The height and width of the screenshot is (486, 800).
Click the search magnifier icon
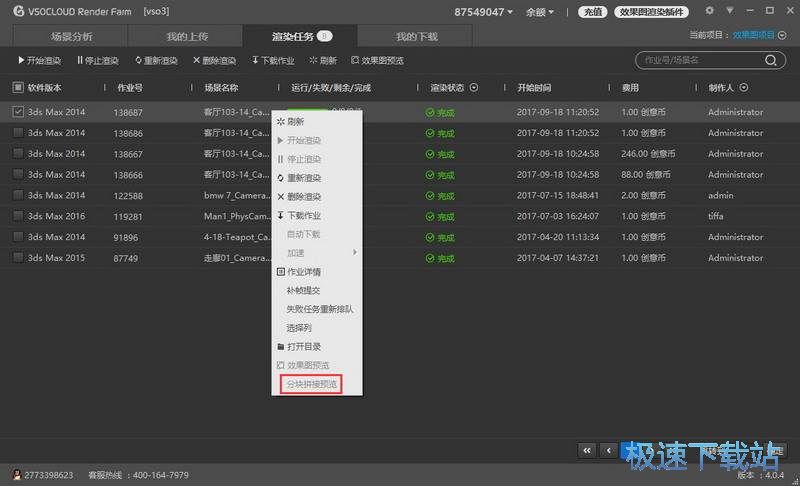770,60
